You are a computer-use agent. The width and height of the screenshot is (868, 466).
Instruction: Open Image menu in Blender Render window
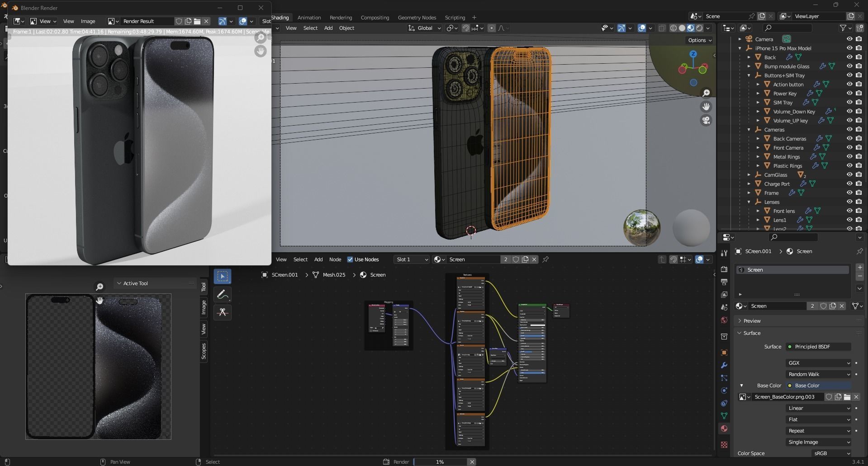click(x=88, y=21)
